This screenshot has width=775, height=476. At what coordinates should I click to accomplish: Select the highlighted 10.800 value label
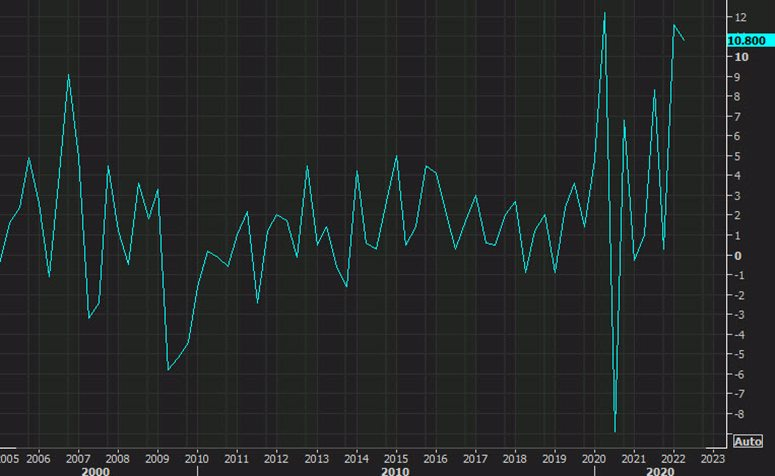click(750, 41)
